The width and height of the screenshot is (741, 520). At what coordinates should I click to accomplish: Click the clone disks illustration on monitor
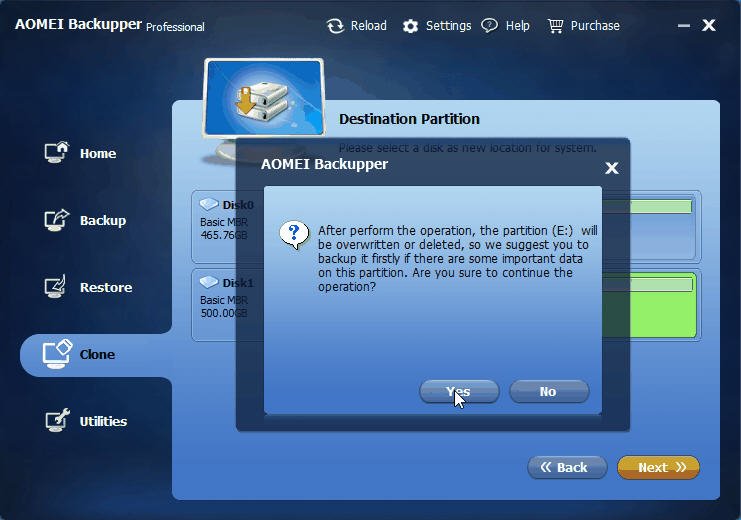[264, 101]
